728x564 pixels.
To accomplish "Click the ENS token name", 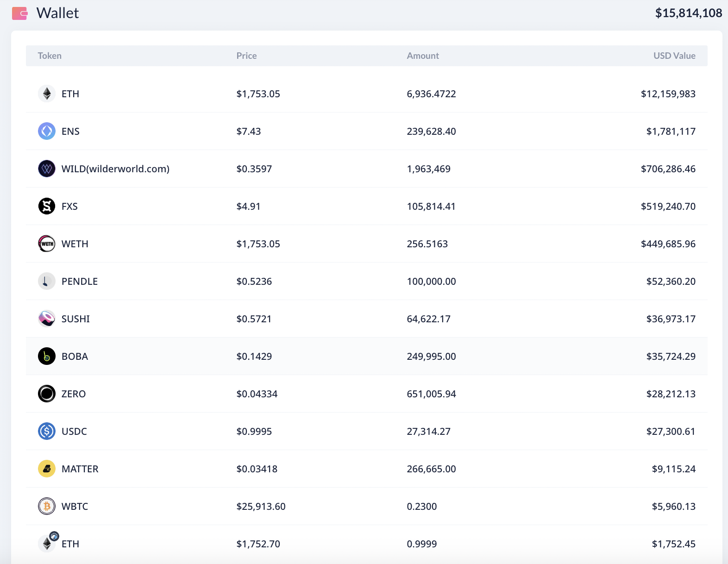I will (x=70, y=132).
